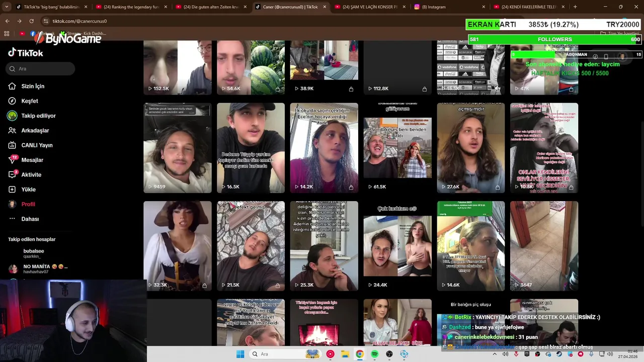Open video with 21.5K views
Screen dimensions: 644x362
[x=251, y=246]
